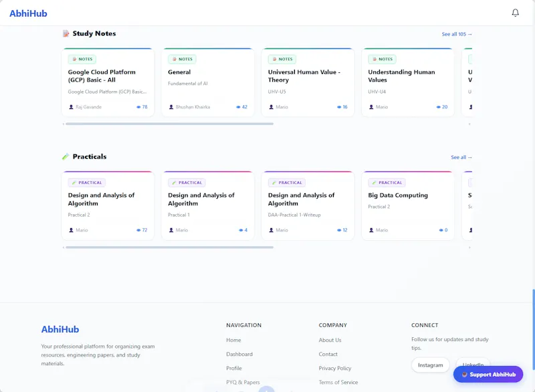The image size is (535, 392).
Task: Open Universal Human Value - Theory card
Action: (x=308, y=82)
